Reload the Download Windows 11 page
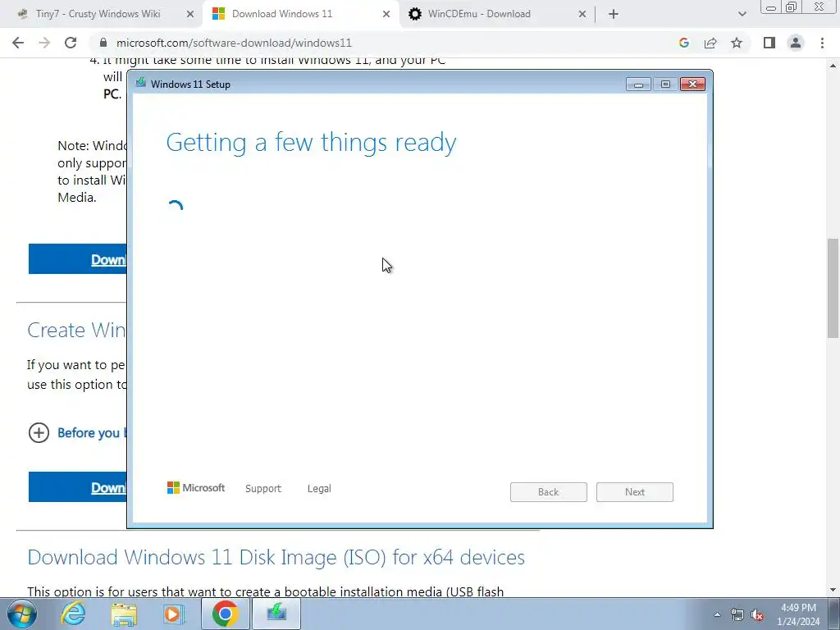 point(71,43)
